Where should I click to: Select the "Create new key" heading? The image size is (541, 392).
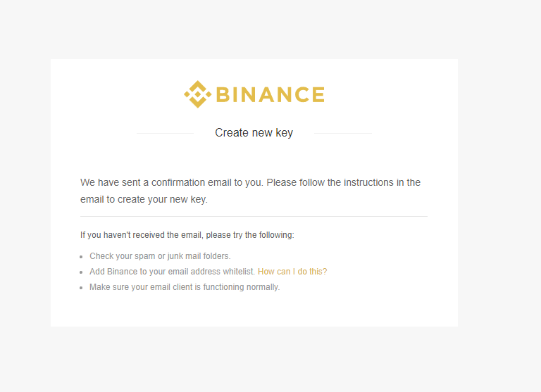click(254, 133)
